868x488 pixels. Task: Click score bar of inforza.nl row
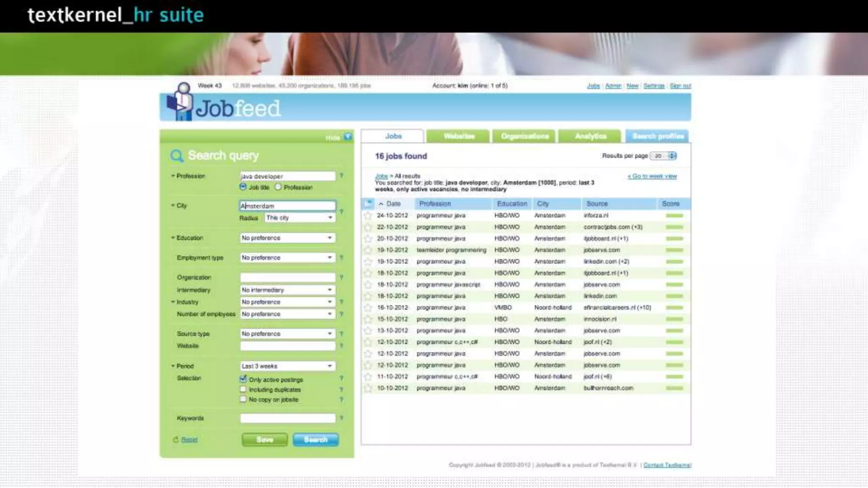coord(674,216)
